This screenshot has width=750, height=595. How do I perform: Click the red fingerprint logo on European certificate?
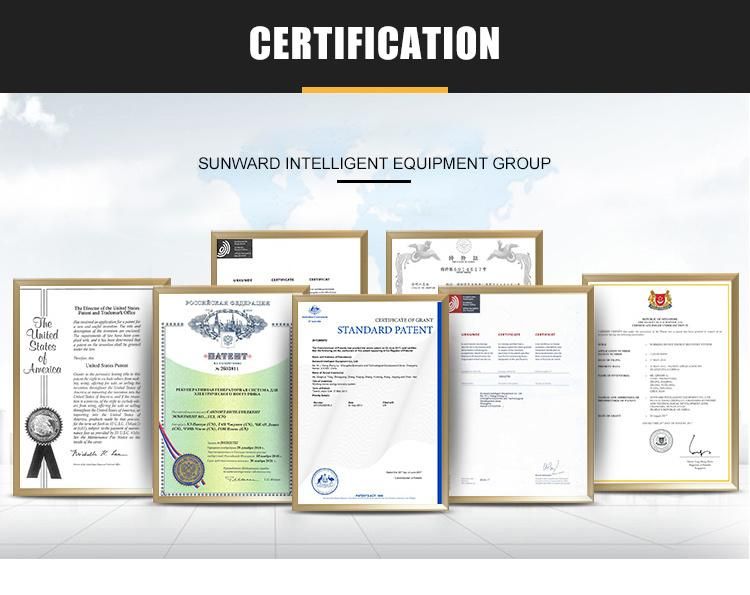point(465,303)
